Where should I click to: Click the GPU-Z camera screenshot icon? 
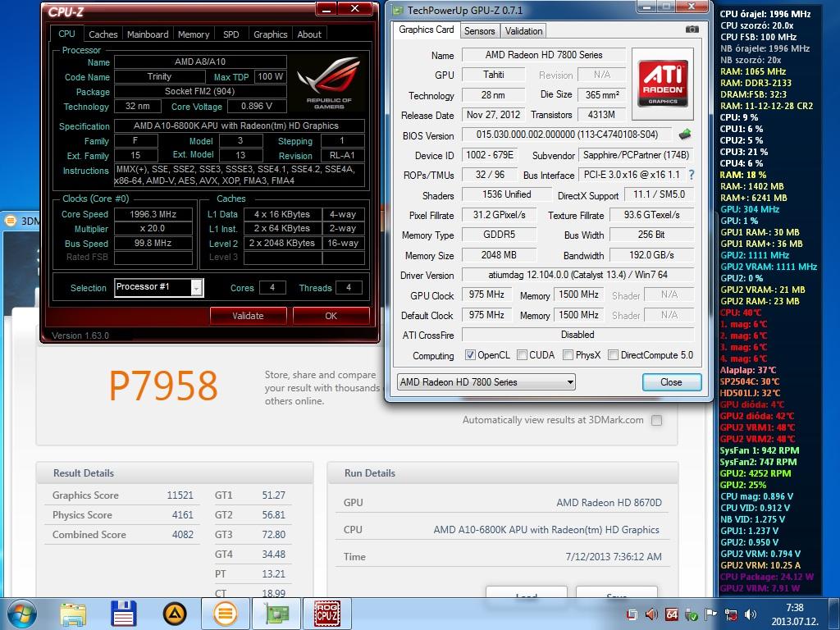(x=692, y=30)
